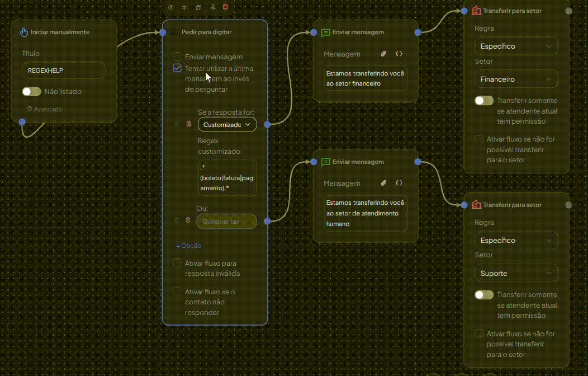The height and width of the screenshot is (376, 588).
Task: Click the curly braces variable icon in second Enviar mensagem
Action: (x=399, y=183)
